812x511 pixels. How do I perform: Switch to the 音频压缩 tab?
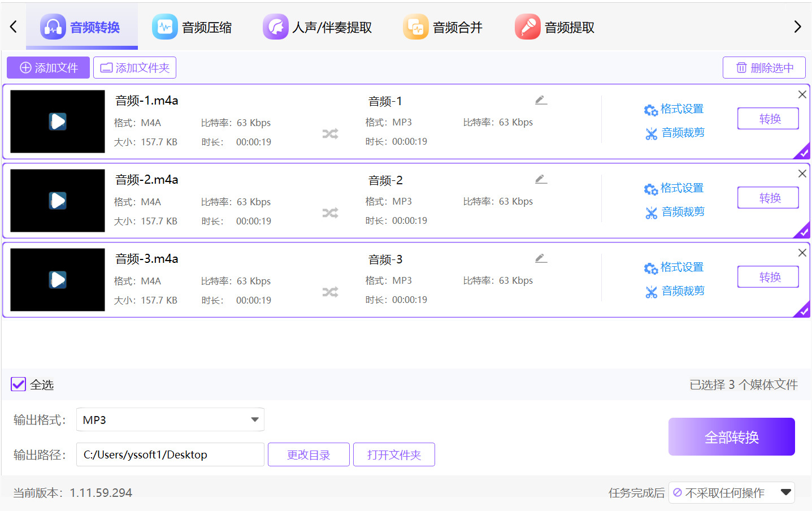pos(192,27)
